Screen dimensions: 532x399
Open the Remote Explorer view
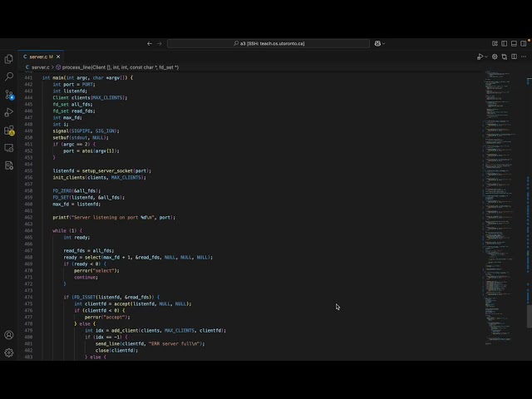tap(9, 148)
